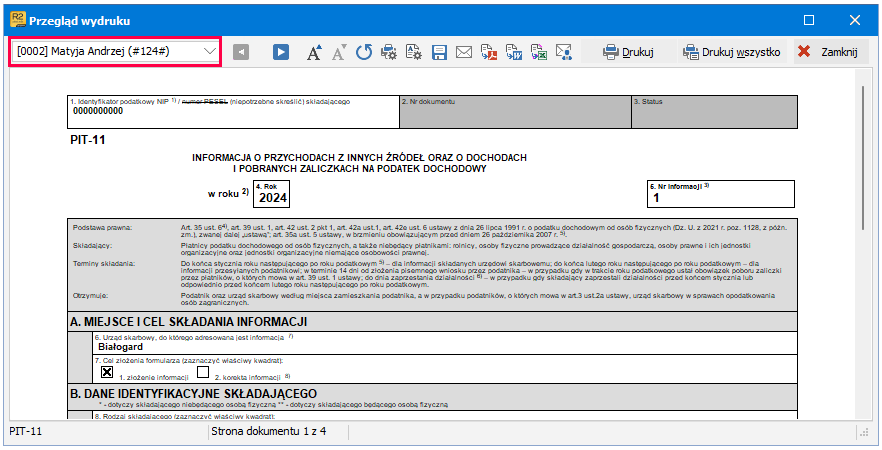Click NIP value 0000000000
The width and height of the screenshot is (882, 450).
(97, 111)
